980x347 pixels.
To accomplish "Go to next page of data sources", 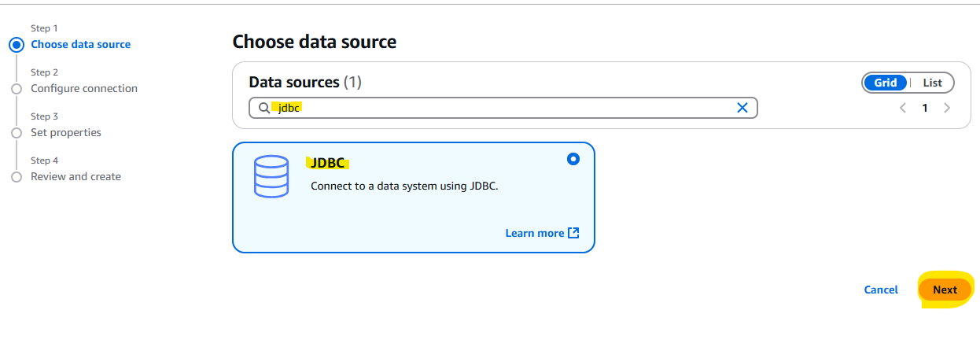I will [x=947, y=108].
